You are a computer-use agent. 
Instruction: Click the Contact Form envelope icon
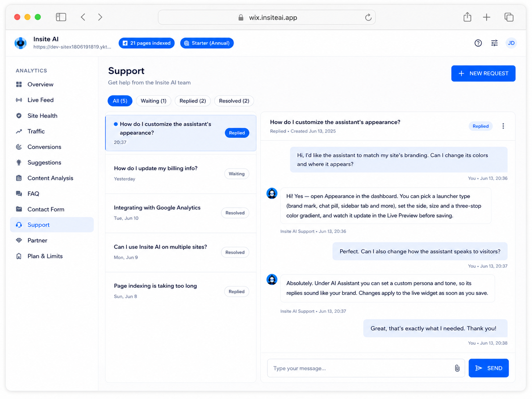coord(19,209)
